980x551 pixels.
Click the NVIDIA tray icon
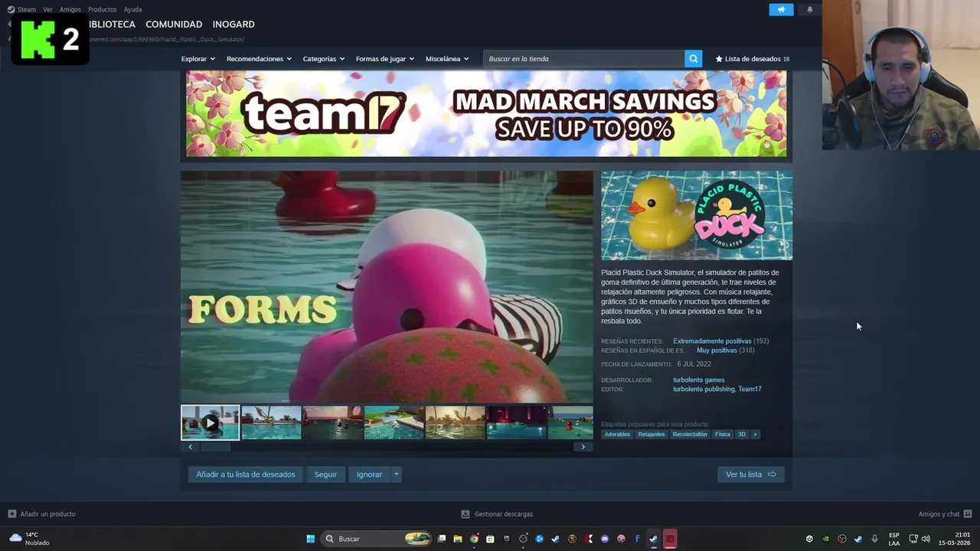point(825,539)
